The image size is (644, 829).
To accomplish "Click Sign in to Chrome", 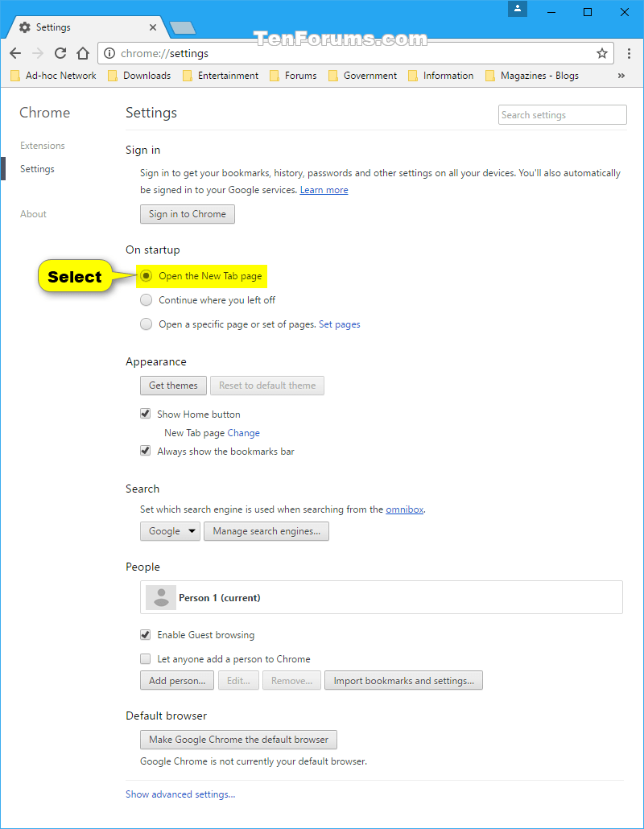I will coord(187,214).
